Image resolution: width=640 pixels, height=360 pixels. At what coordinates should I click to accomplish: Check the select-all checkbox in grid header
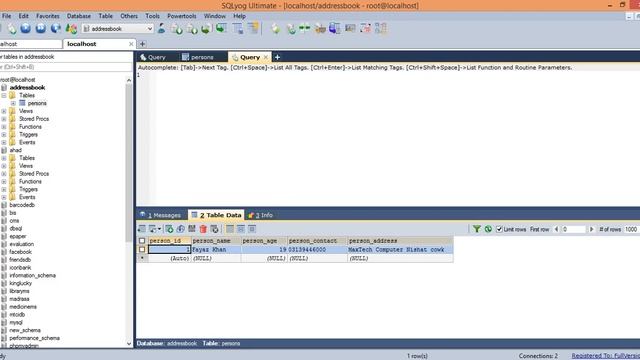click(x=142, y=241)
